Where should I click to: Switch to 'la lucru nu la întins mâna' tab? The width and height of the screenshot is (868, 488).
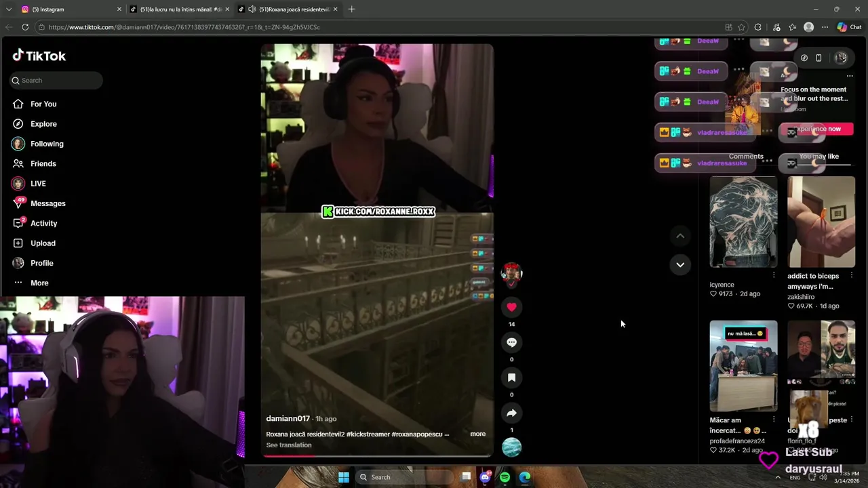(x=180, y=9)
